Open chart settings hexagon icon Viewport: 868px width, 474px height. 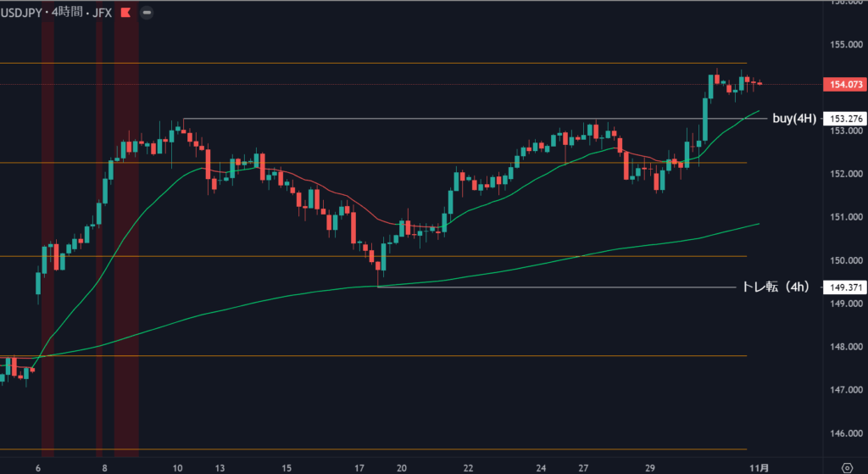tap(847, 467)
